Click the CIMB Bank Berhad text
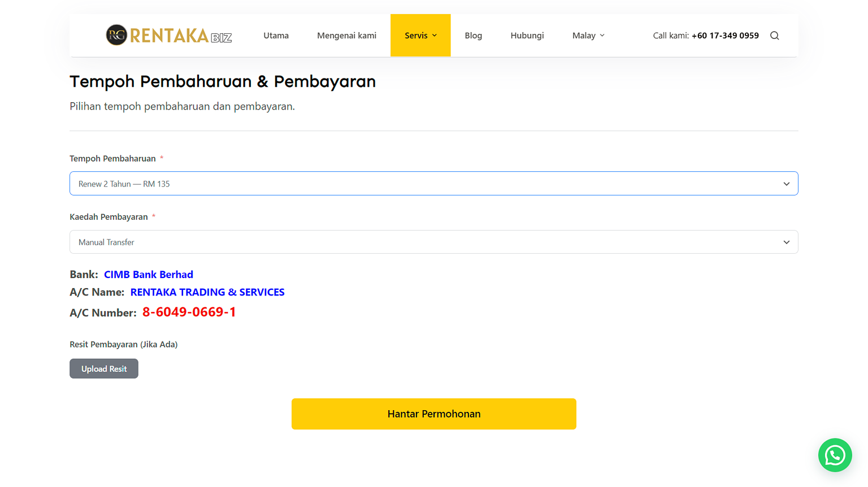Screen dimensions: 868x487 tap(148, 275)
